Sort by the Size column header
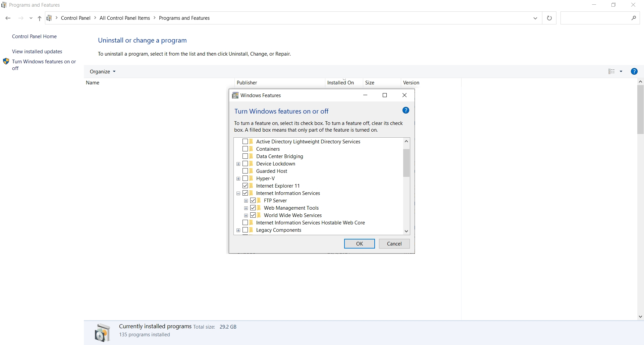Screen dimensions: 644x345 coord(382,83)
